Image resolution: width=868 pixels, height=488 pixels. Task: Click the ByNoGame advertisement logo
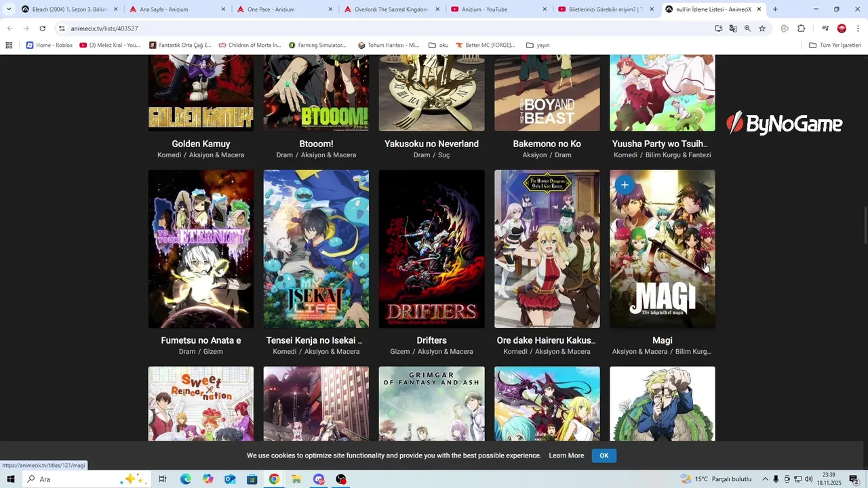[x=784, y=123]
